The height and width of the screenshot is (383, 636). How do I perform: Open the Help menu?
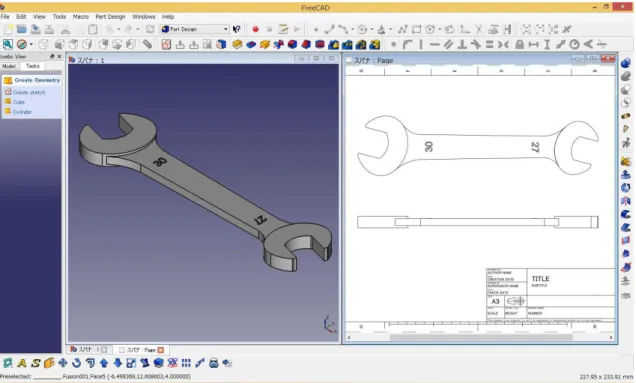pos(168,17)
